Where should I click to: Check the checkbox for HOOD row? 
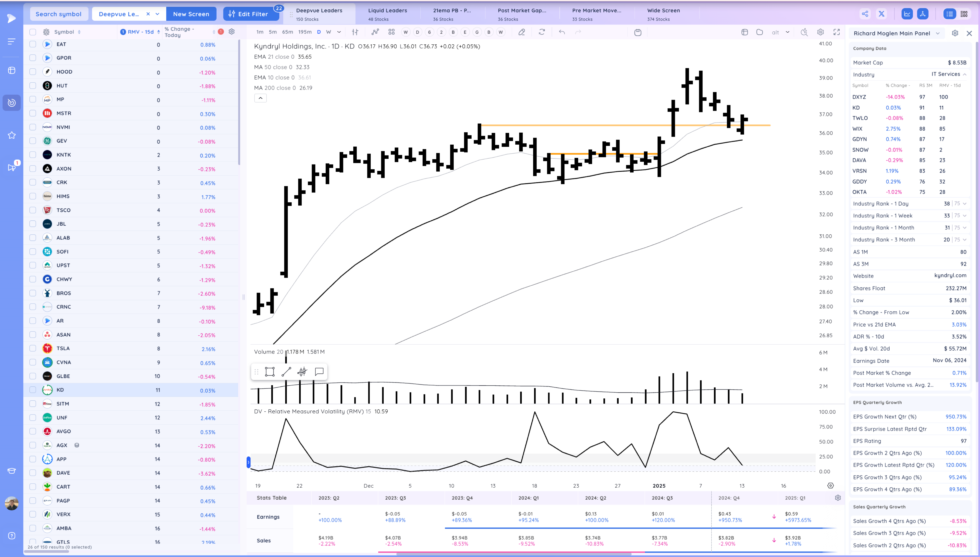point(33,72)
